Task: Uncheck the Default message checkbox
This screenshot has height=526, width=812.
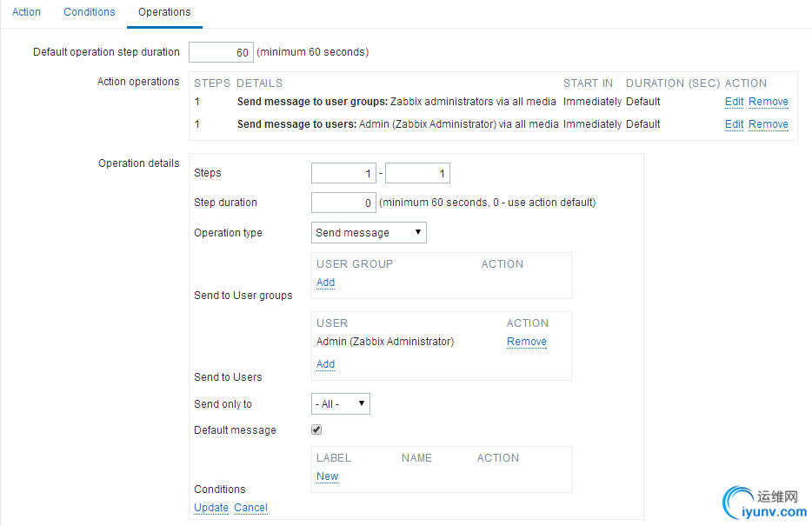Action: coord(316,429)
